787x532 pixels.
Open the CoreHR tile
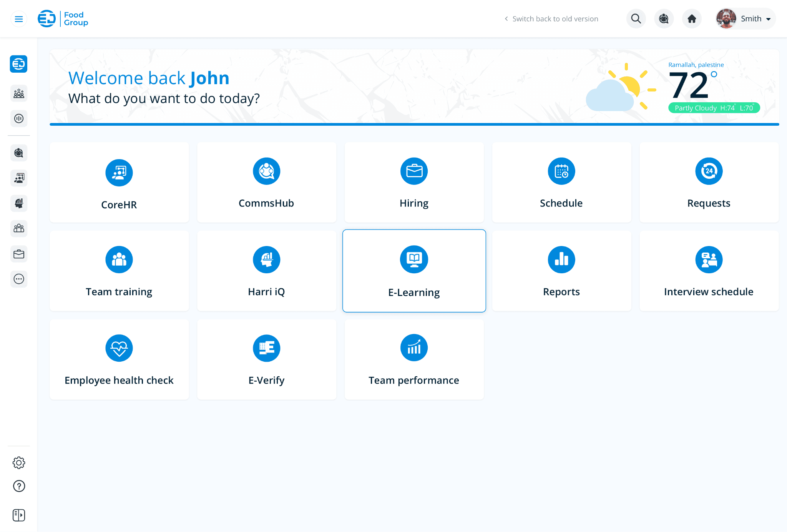pos(119,183)
